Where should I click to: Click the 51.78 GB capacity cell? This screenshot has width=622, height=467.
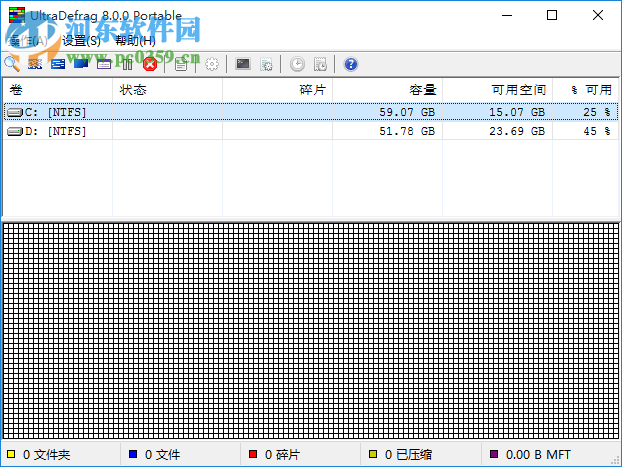point(407,131)
